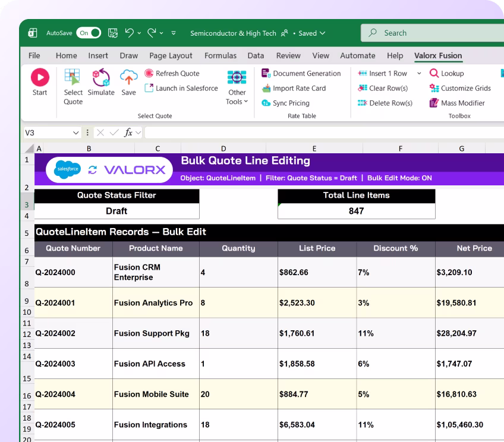The image size is (504, 442).
Task: Select the 847 total cell
Action: [357, 211]
